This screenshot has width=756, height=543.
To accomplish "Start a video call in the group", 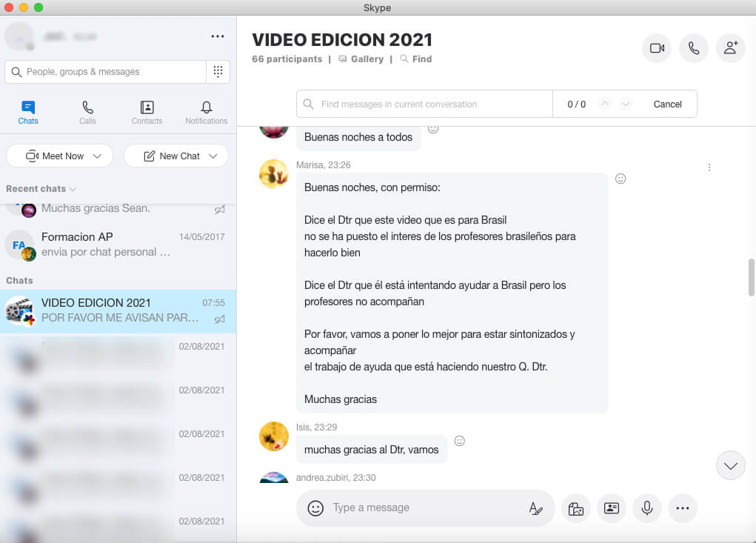I will coord(656,48).
